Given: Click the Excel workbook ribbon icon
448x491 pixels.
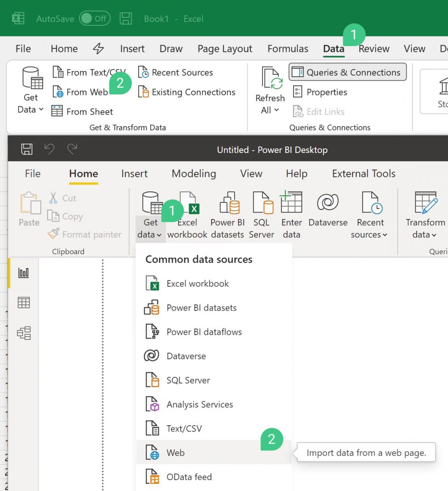Looking at the screenshot, I should coord(187,216).
